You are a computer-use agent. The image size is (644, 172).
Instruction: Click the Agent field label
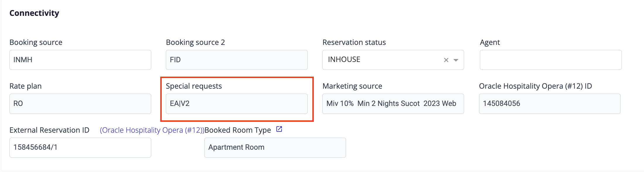pyautogui.click(x=490, y=43)
